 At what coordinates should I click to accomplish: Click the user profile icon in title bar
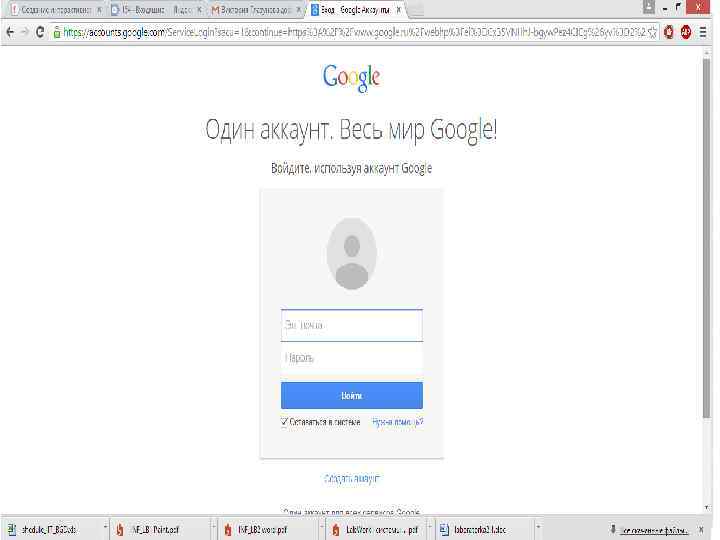[649, 7]
